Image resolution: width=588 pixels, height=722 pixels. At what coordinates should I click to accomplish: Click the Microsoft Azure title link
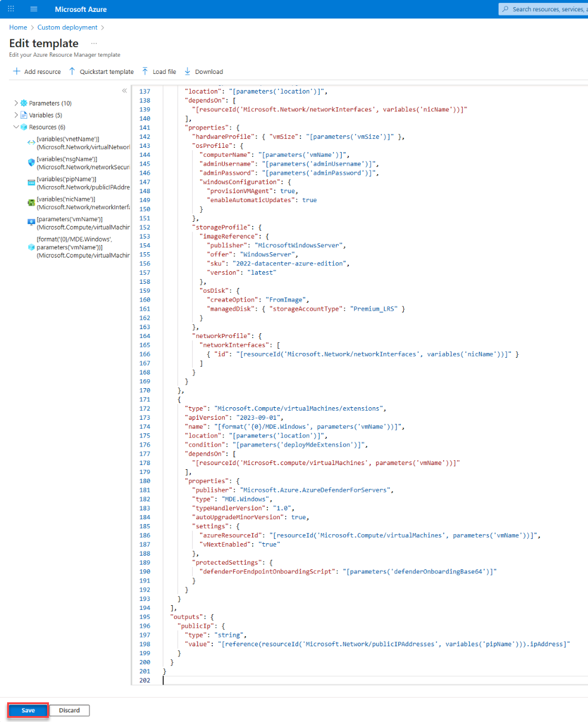tap(81, 9)
